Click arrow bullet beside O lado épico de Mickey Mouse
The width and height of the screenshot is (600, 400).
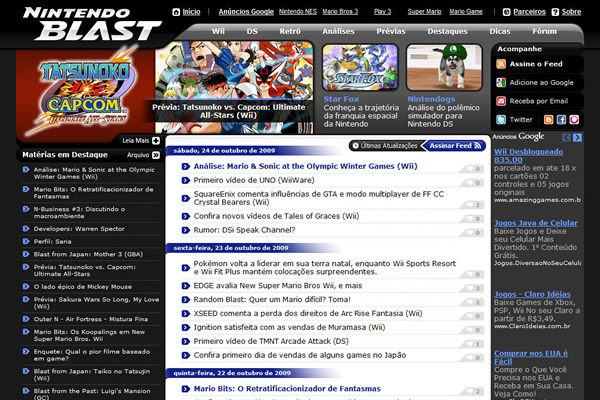26,286
